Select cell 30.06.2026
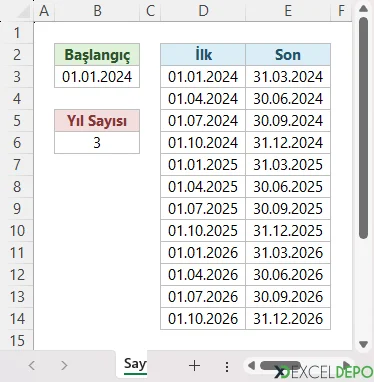 288,274
